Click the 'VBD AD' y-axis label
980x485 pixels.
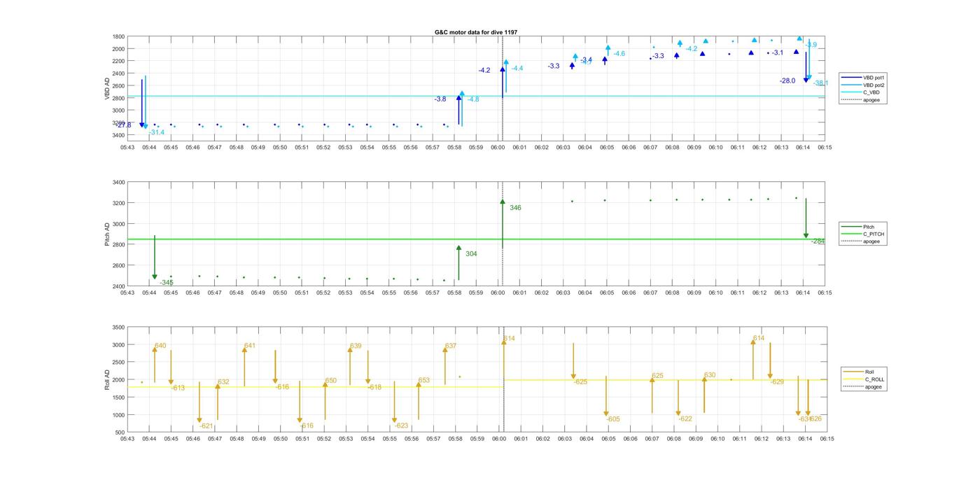[x=107, y=89]
